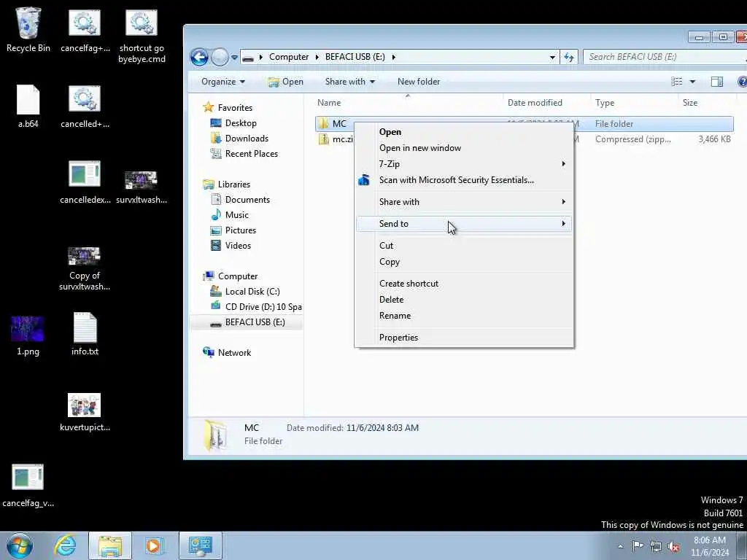Show hidden tray icons arrow

(620, 547)
